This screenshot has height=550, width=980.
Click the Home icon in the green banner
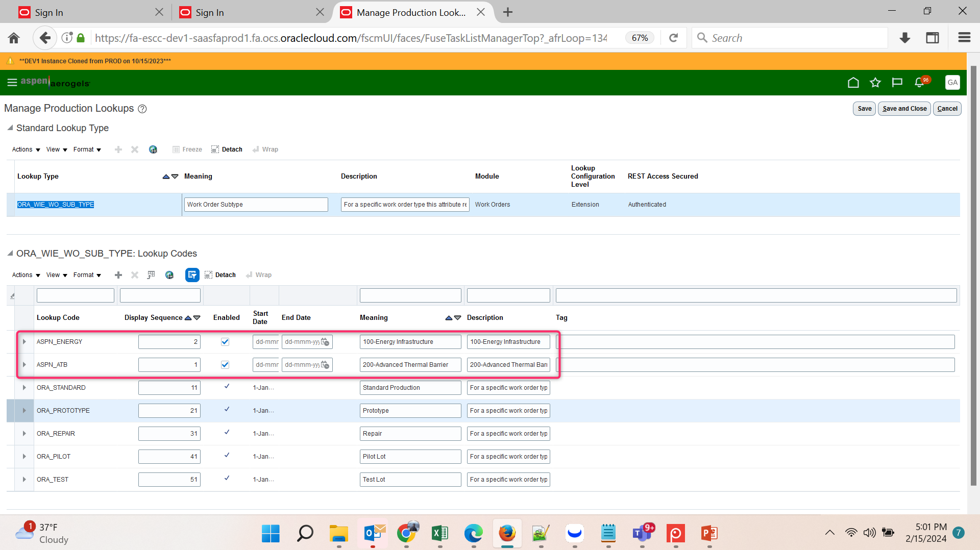[853, 82]
